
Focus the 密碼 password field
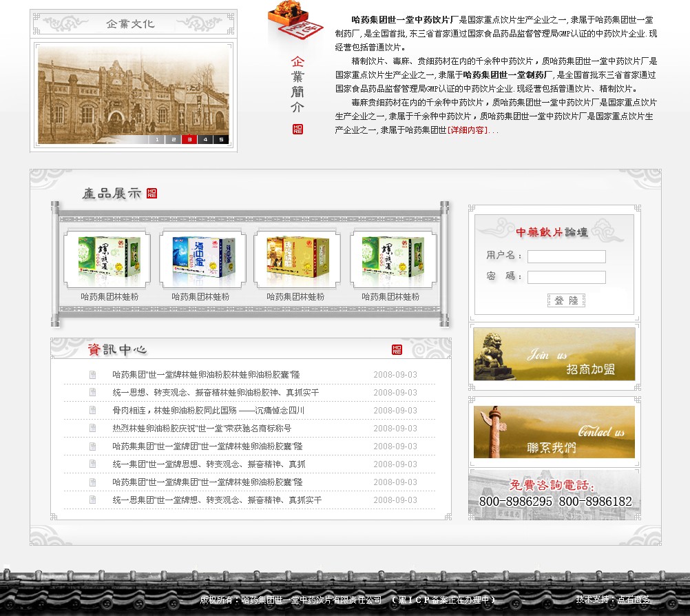tap(566, 277)
